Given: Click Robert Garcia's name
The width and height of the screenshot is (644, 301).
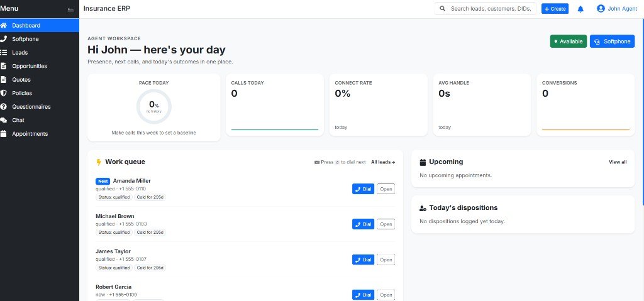Looking at the screenshot, I should [113, 287].
